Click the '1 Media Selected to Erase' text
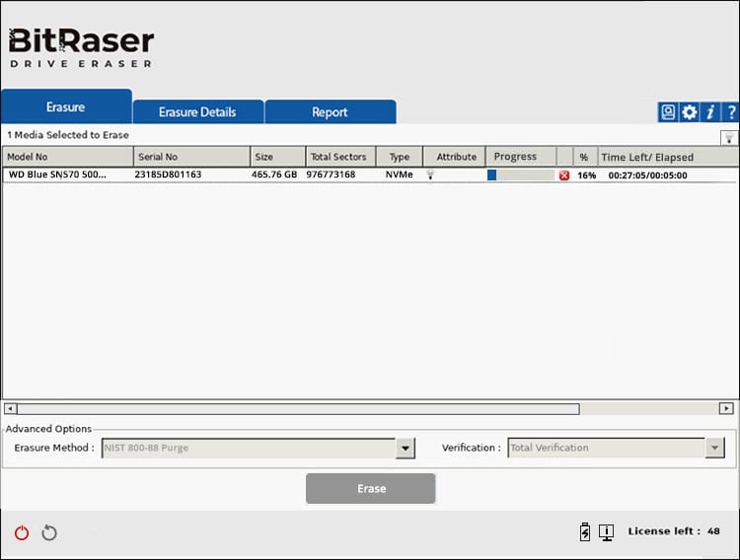The width and height of the screenshot is (740, 560). pyautogui.click(x=68, y=135)
